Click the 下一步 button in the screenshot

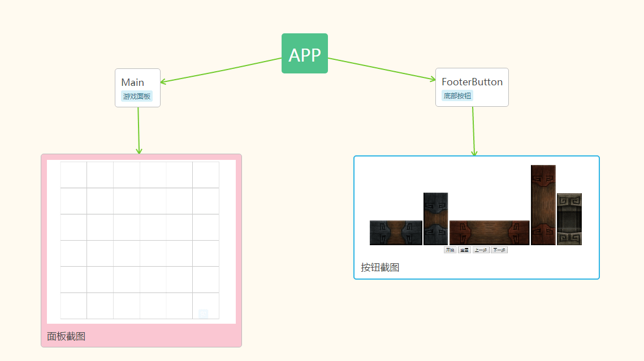(x=499, y=250)
